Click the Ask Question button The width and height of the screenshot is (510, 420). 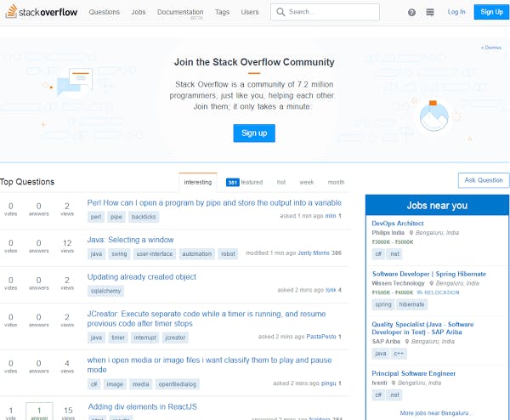[x=484, y=180]
